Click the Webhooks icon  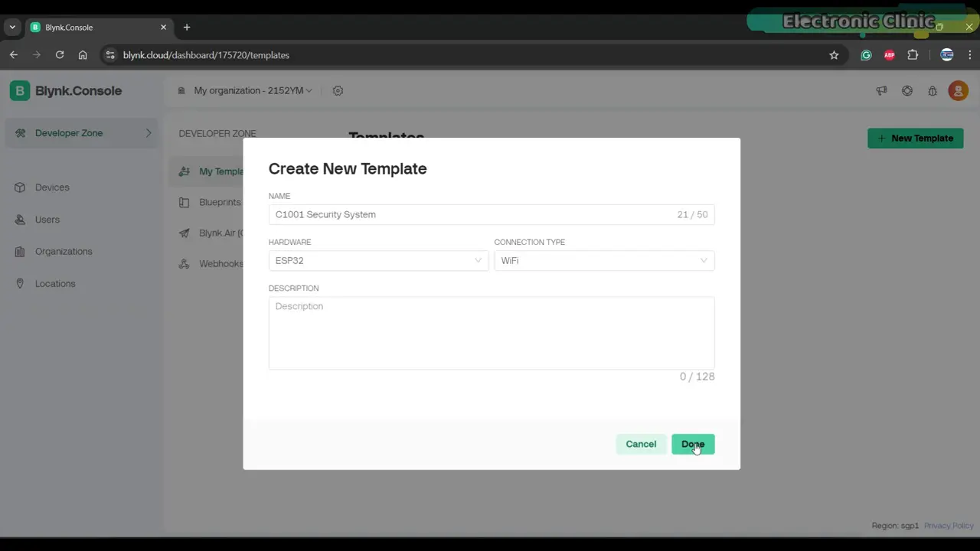pos(184,263)
